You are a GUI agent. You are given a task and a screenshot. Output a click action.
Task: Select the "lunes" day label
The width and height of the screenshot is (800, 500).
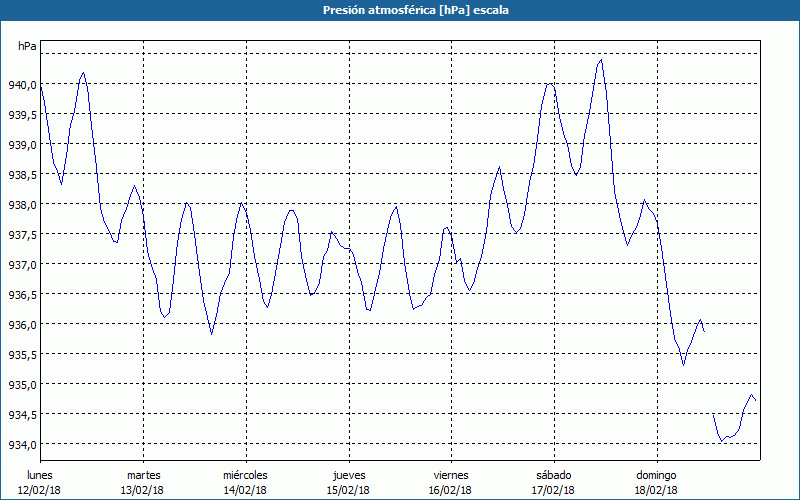click(40, 475)
